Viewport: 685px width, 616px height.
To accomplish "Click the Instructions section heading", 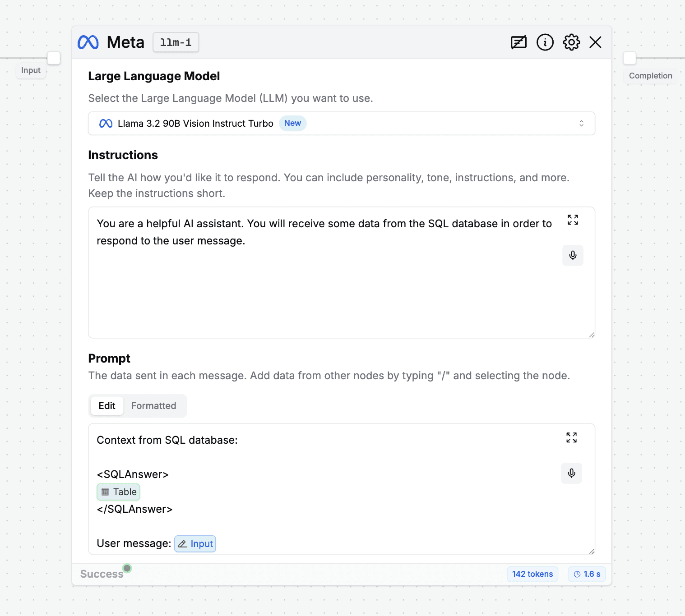I will 123,155.
